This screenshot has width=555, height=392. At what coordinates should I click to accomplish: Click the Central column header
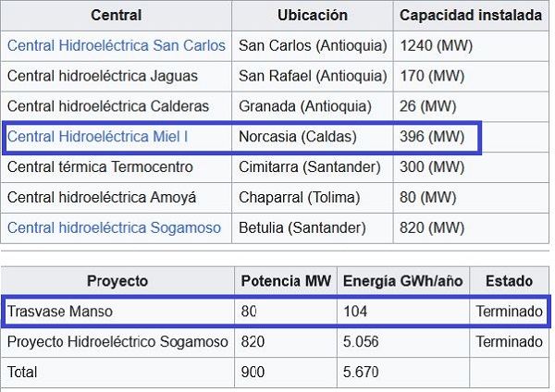(116, 16)
